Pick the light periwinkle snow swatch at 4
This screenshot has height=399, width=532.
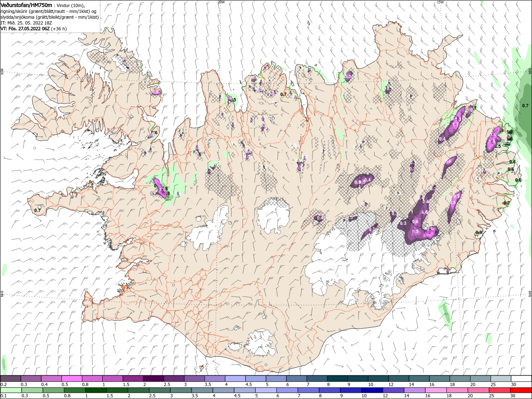[x=235, y=379]
